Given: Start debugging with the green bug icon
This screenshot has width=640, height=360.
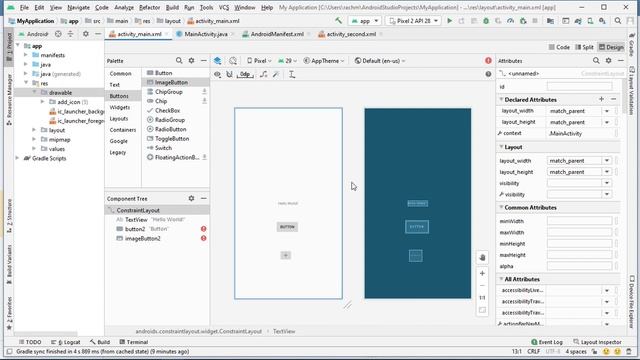Looking at the screenshot, I should [x=486, y=21].
